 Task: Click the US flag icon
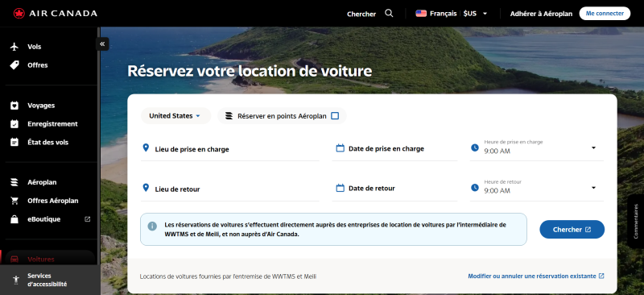pyautogui.click(x=421, y=14)
